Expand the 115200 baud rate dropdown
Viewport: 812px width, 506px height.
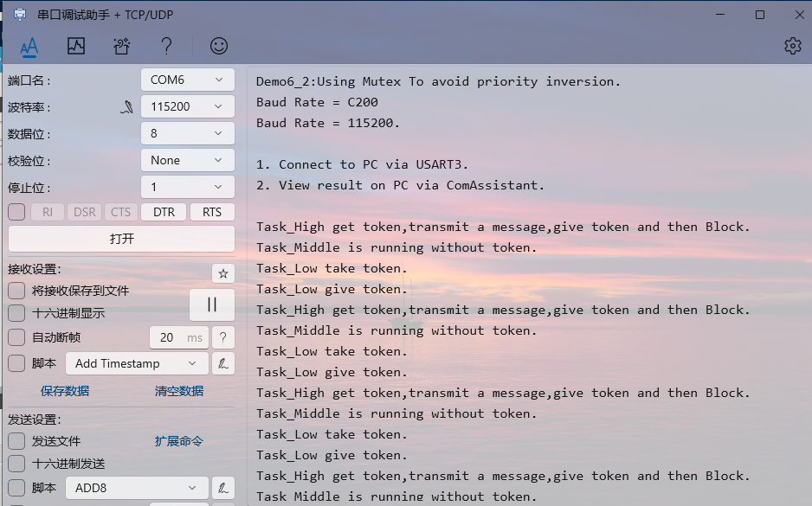tap(188, 106)
